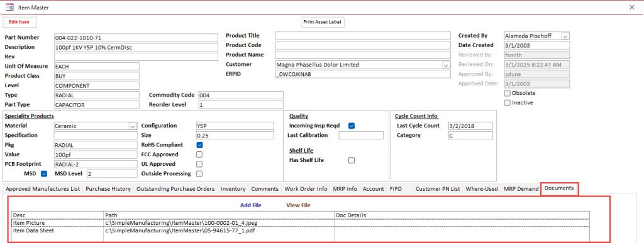Click the MSD Level field
The width and height of the screenshot is (644, 243).
pyautogui.click(x=112, y=174)
